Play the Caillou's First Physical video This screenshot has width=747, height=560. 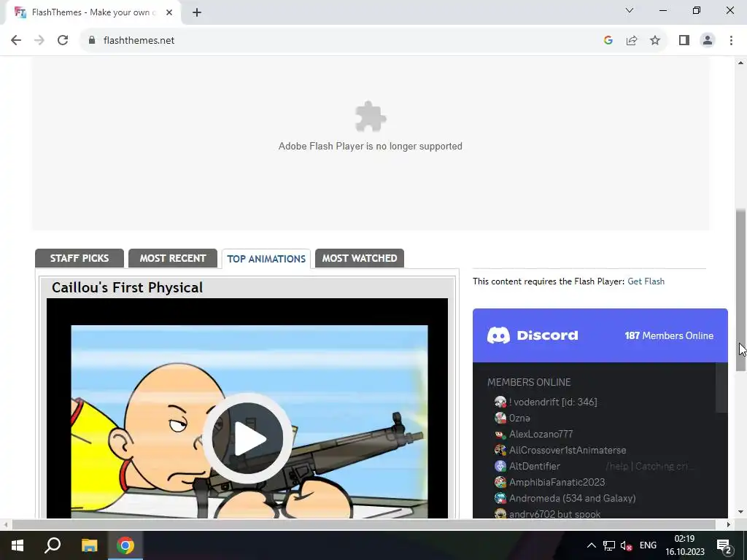point(247,438)
